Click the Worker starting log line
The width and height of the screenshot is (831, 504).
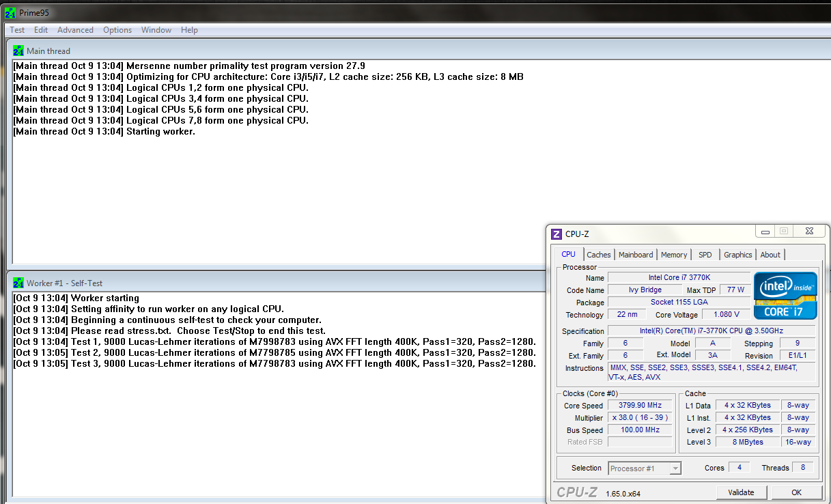[76, 298]
